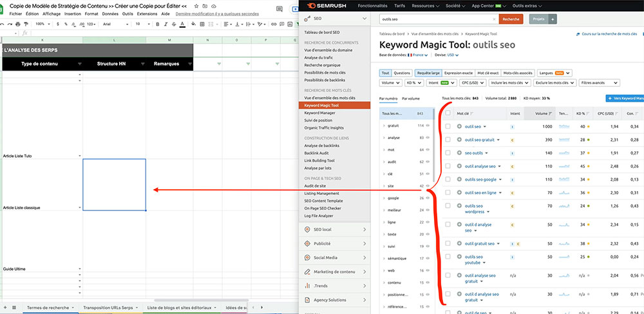644x314 pixels.
Task: Format as currency with dollar icon
Action: (x=58, y=24)
